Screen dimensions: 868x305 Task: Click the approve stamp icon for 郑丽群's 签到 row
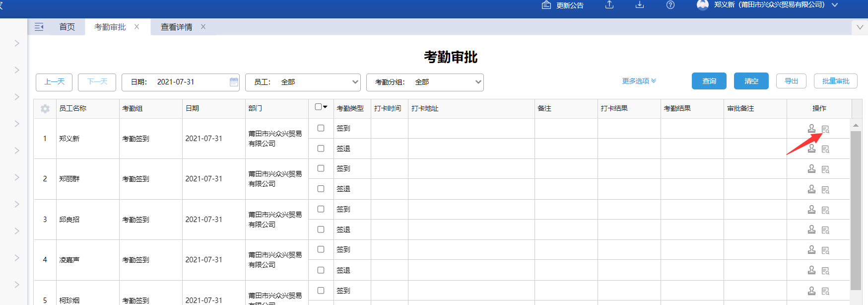pos(811,168)
